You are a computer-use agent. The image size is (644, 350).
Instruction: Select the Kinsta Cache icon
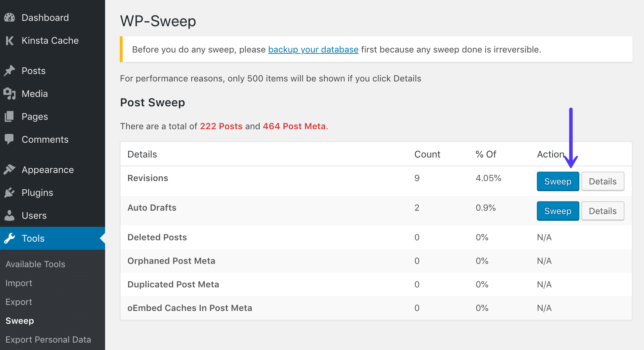(x=10, y=40)
